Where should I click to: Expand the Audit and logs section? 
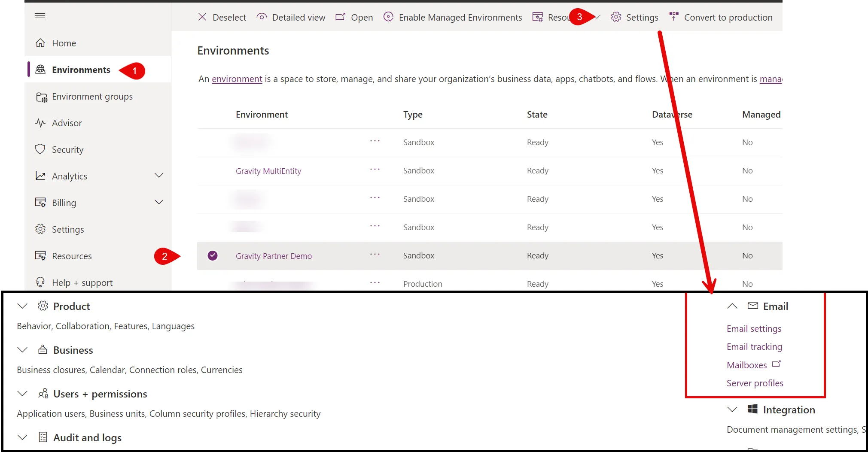pyautogui.click(x=22, y=437)
